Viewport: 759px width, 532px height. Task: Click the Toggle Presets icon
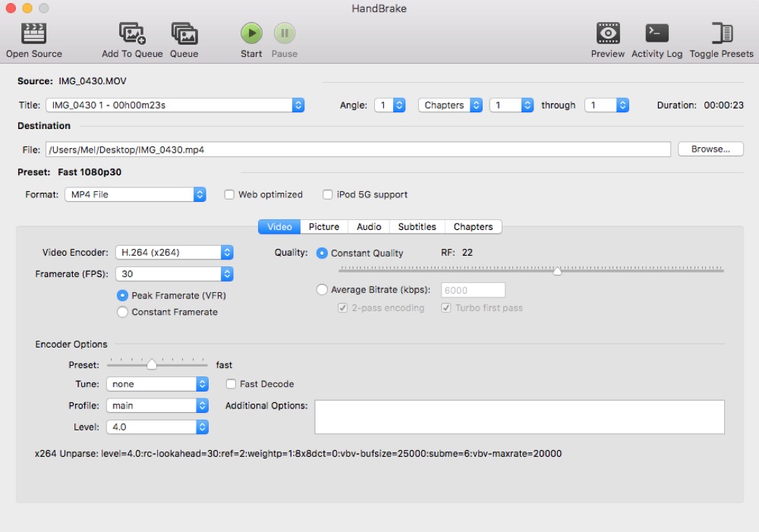tap(721, 33)
